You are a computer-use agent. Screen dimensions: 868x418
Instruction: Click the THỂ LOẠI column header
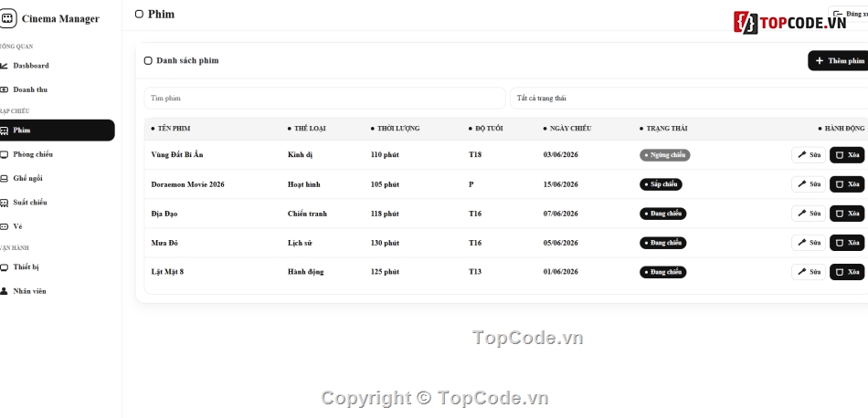(307, 129)
